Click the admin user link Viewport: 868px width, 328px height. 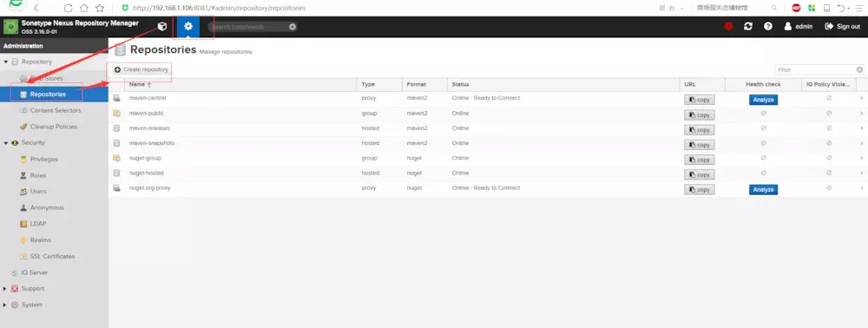tap(799, 27)
